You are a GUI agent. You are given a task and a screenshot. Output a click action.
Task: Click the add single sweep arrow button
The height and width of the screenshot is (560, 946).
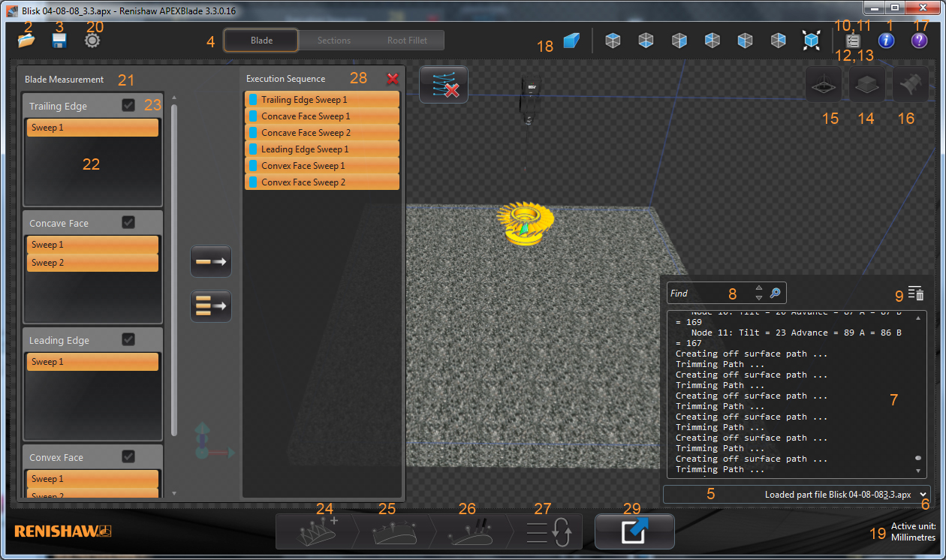(211, 262)
